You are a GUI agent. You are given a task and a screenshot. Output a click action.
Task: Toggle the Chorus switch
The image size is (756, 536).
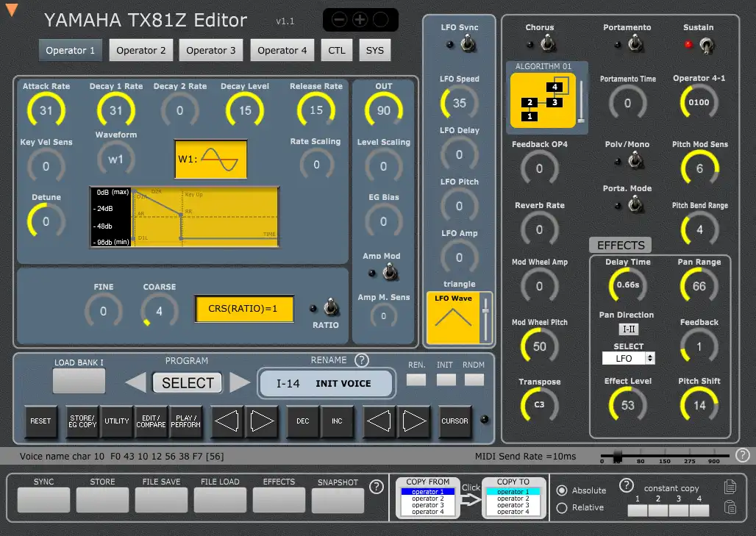coord(547,44)
